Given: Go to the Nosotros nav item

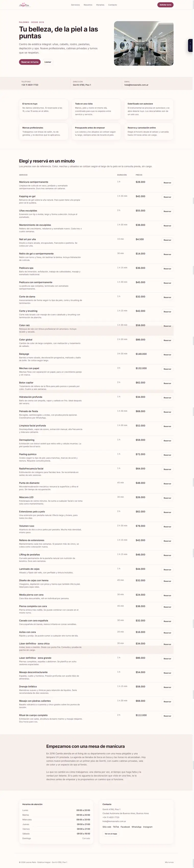Looking at the screenshot, I should 88,5.
